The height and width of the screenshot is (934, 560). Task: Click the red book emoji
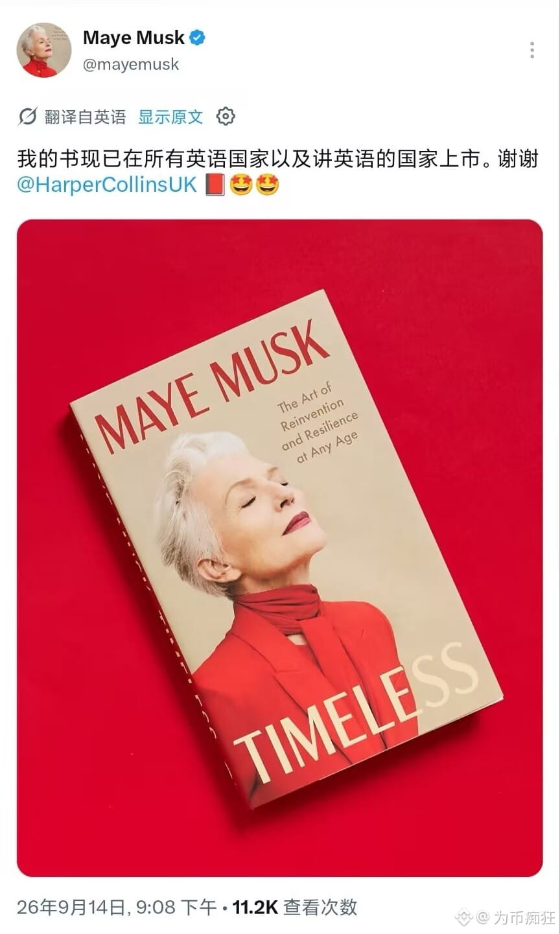click(215, 185)
